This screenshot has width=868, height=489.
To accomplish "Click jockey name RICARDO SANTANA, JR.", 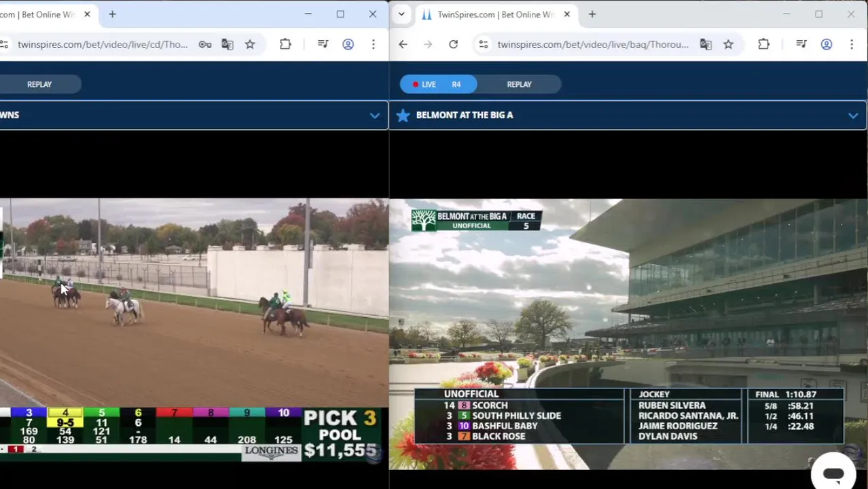I will (x=688, y=416).
